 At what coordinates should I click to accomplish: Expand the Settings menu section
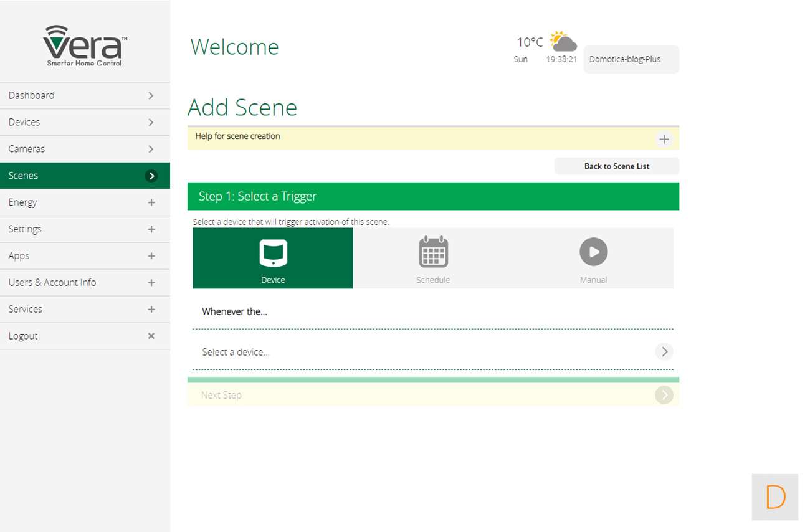tap(151, 229)
